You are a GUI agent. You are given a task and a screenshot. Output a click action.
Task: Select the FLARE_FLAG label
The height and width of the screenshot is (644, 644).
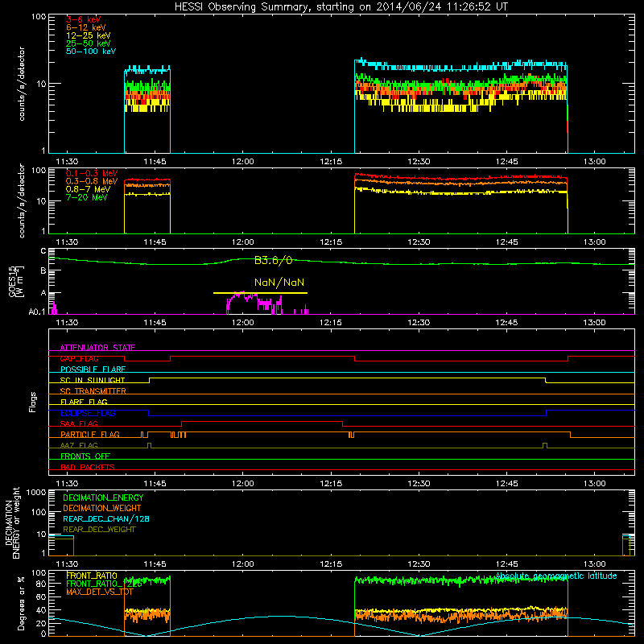[84, 402]
